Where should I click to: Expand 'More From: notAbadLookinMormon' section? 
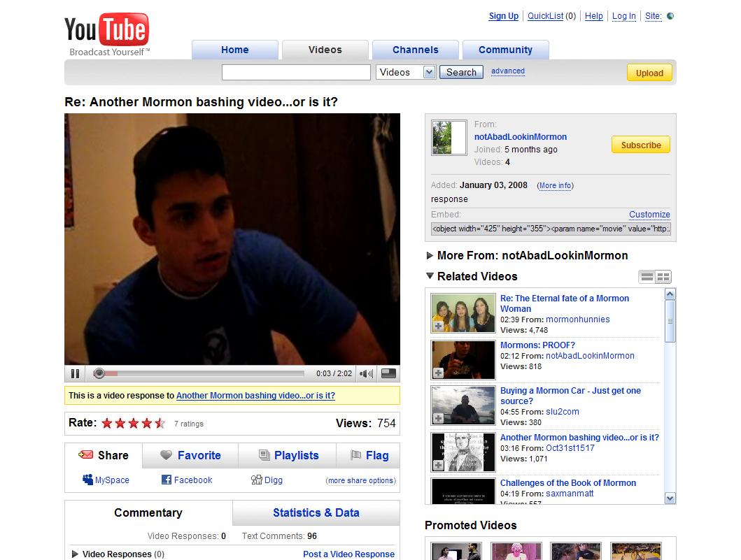(x=430, y=255)
